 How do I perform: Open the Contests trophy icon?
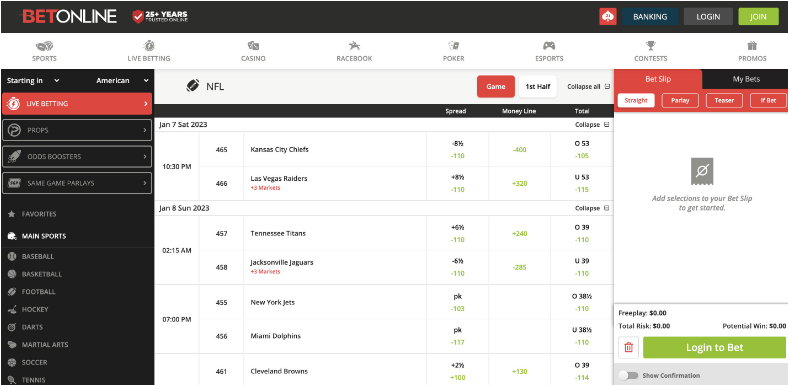[x=651, y=46]
